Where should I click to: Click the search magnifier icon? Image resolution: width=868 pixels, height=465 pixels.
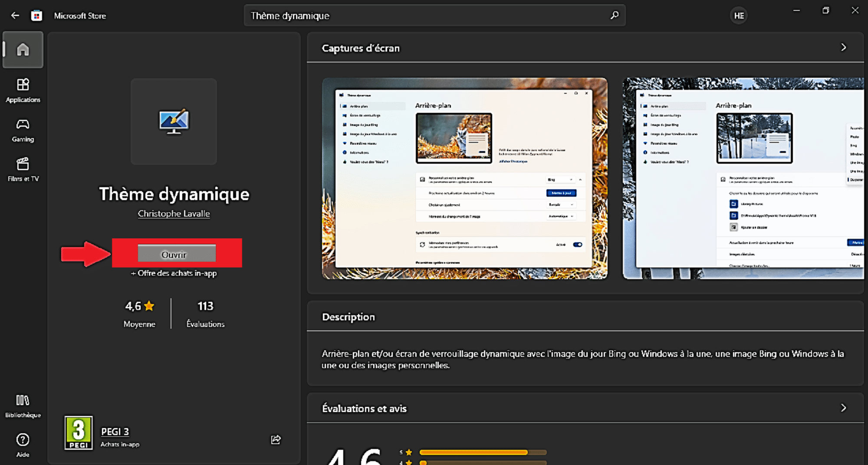(614, 16)
